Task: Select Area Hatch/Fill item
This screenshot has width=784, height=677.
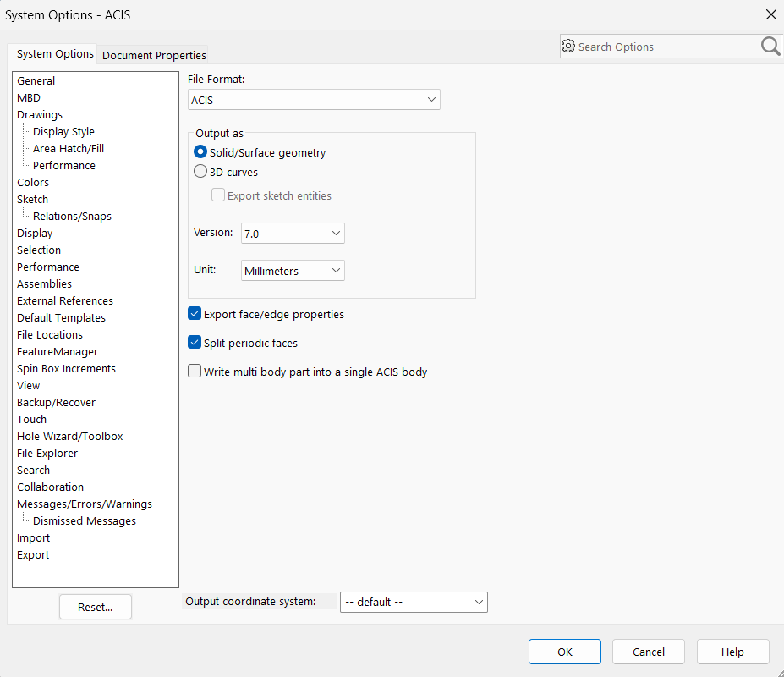Action: 69,149
